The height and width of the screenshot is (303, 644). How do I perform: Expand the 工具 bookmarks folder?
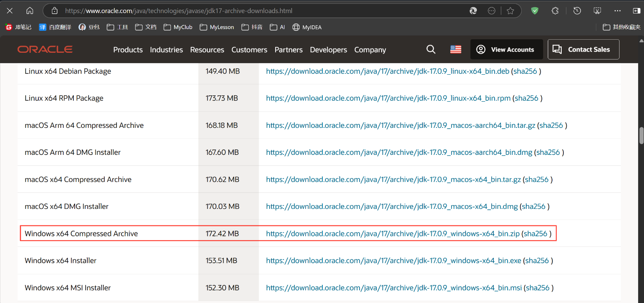[x=117, y=27]
